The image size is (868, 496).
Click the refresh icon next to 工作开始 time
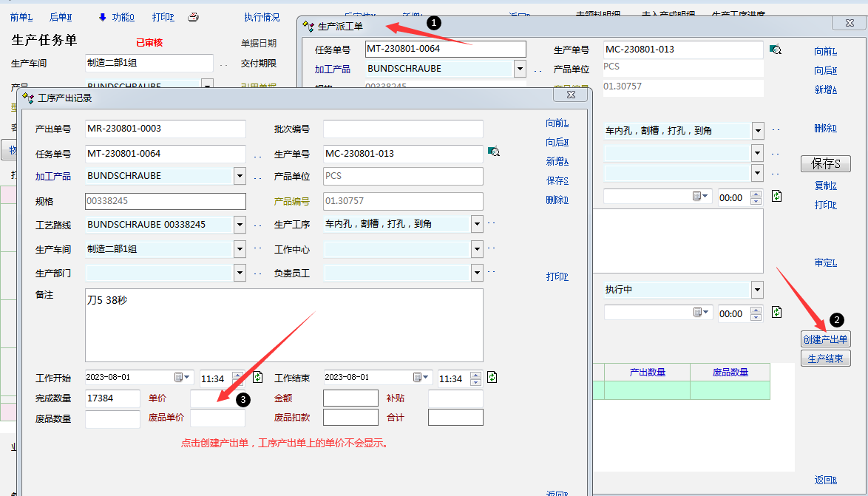[x=257, y=378]
